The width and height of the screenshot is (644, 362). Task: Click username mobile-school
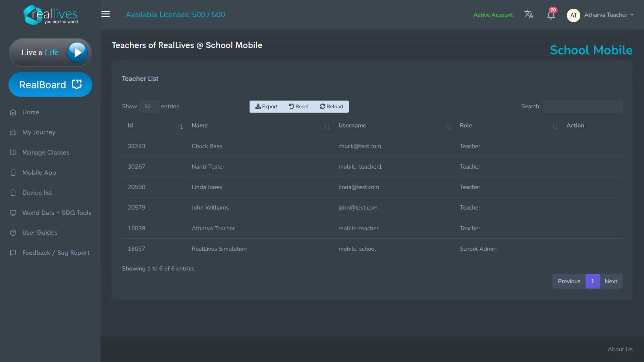pyautogui.click(x=357, y=249)
